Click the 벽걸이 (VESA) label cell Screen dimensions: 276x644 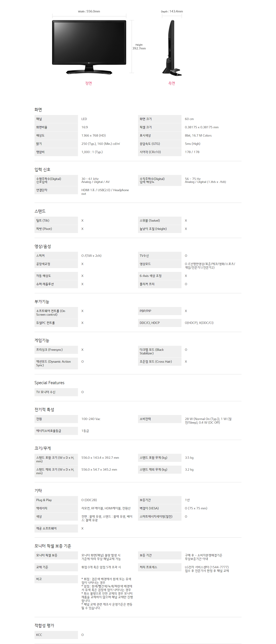pyautogui.click(x=149, y=508)
